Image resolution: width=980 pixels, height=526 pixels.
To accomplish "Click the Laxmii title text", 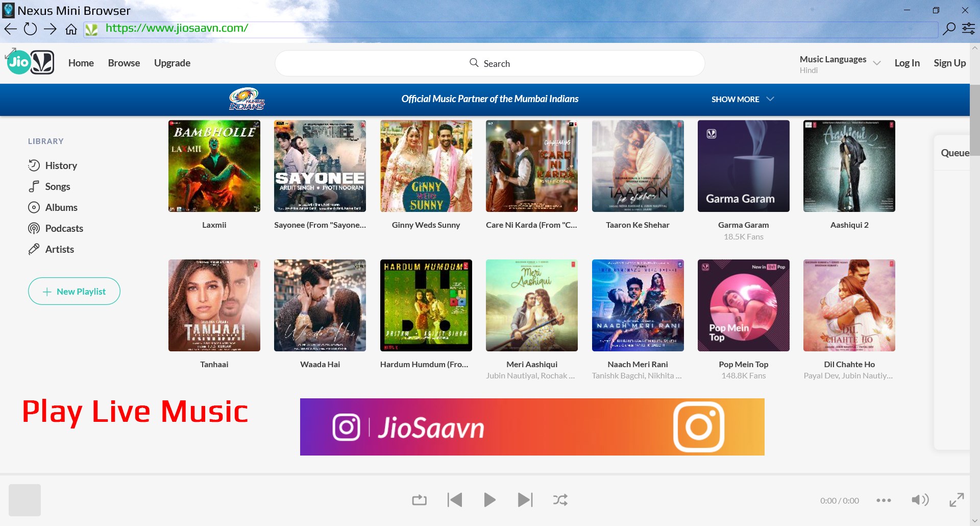I will 214,225.
